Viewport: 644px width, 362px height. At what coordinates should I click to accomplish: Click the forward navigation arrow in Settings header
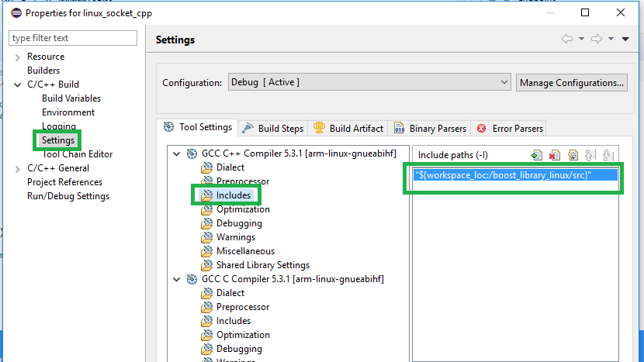596,39
